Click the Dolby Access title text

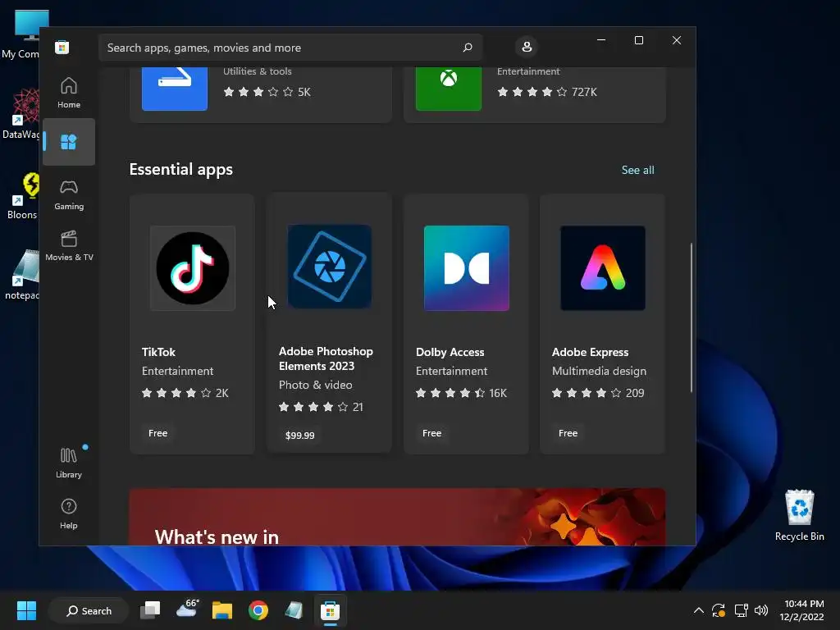point(450,352)
